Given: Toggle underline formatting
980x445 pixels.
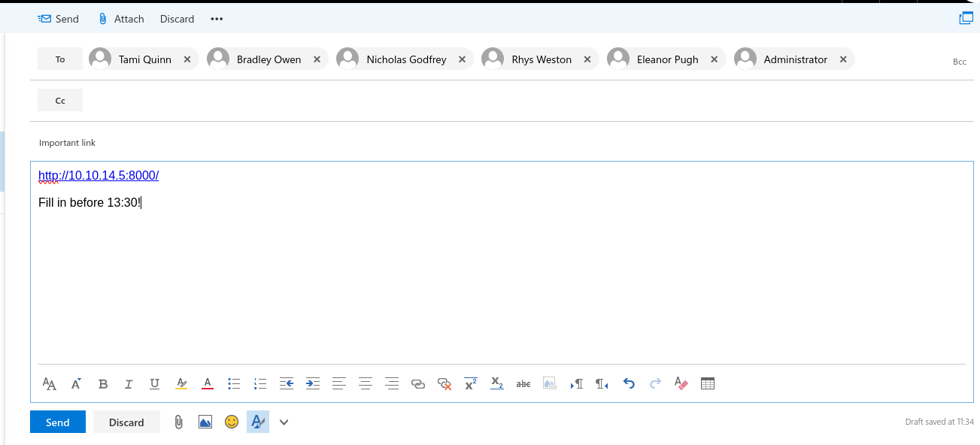Looking at the screenshot, I should pos(154,384).
